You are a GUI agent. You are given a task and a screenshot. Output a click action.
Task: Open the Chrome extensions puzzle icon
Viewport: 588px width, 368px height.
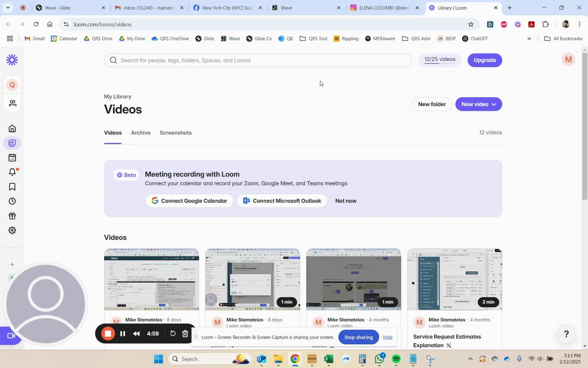pyautogui.click(x=546, y=24)
